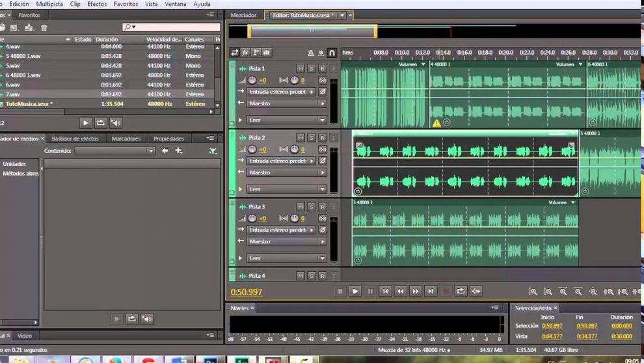Open the Leer automation mode dropdown on Pista 3

click(286, 258)
